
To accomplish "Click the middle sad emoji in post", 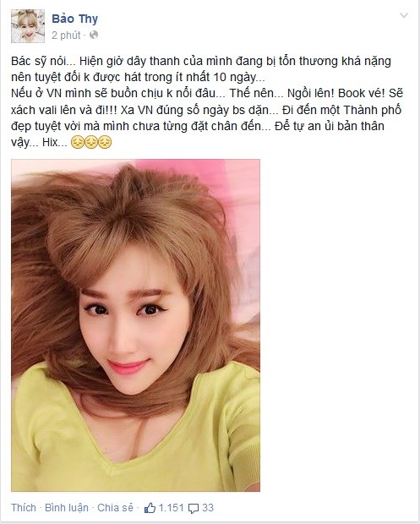I will [x=91, y=142].
